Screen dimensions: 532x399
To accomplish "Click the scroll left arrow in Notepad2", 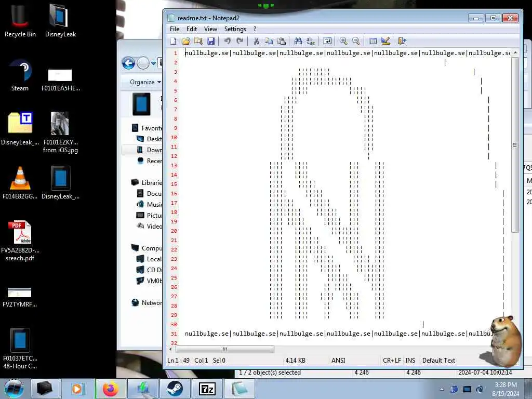I will (x=170, y=349).
